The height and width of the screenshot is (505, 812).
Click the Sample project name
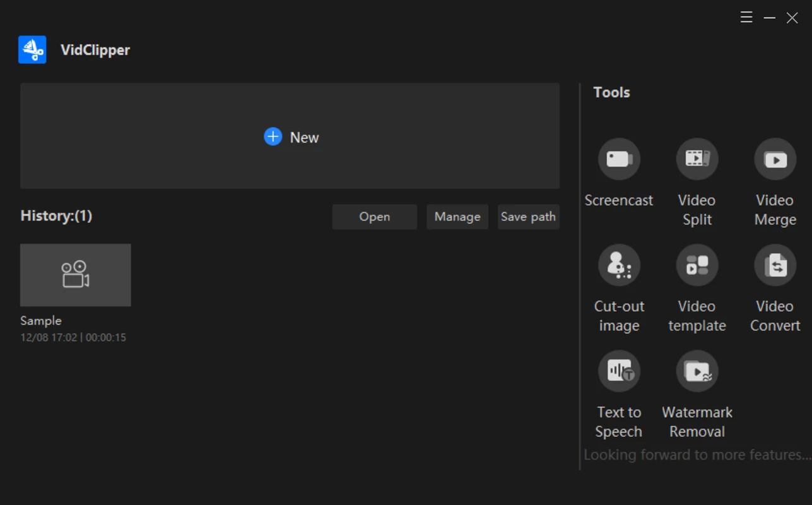[x=41, y=321]
